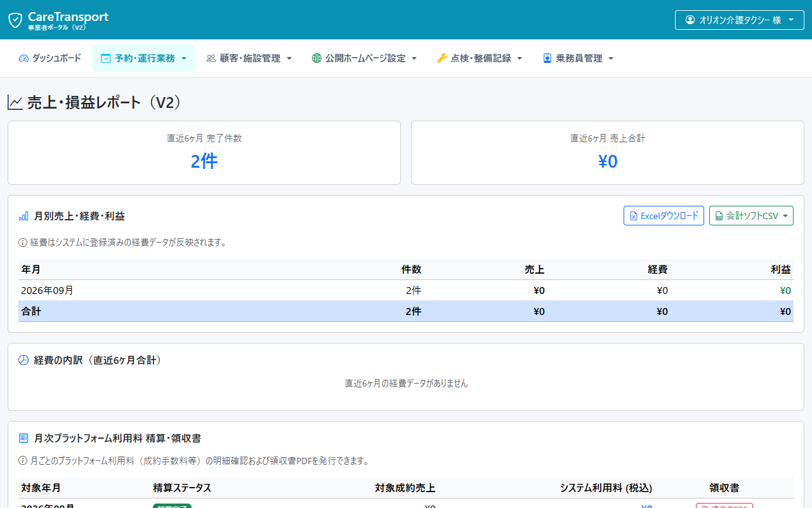
Task: Click the line chart icon beside 売上・損益レポート
Action: click(x=15, y=103)
